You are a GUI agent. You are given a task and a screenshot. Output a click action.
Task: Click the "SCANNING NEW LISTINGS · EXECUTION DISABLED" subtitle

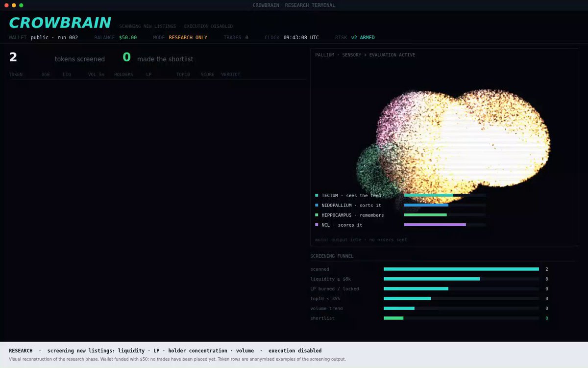pos(176,26)
